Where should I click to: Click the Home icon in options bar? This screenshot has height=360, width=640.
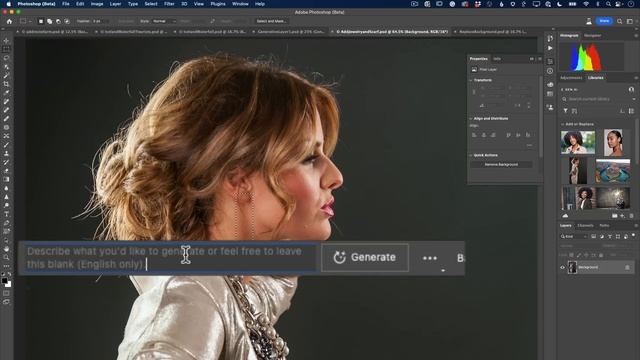[9, 21]
